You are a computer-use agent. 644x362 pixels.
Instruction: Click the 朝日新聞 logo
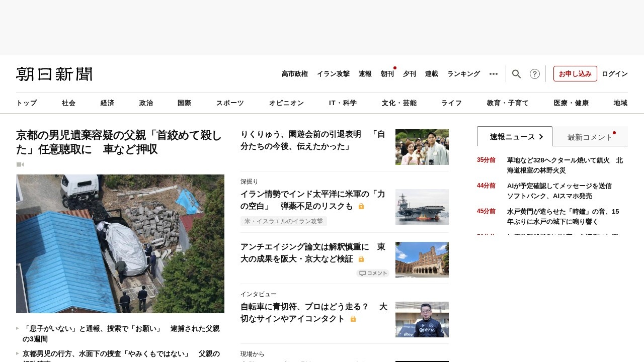pyautogui.click(x=54, y=74)
